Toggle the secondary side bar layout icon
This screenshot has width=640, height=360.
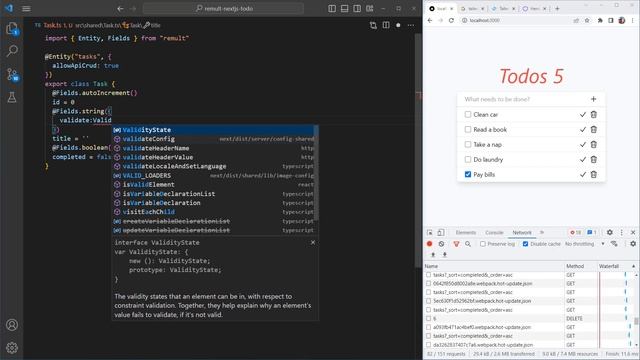click(357, 9)
